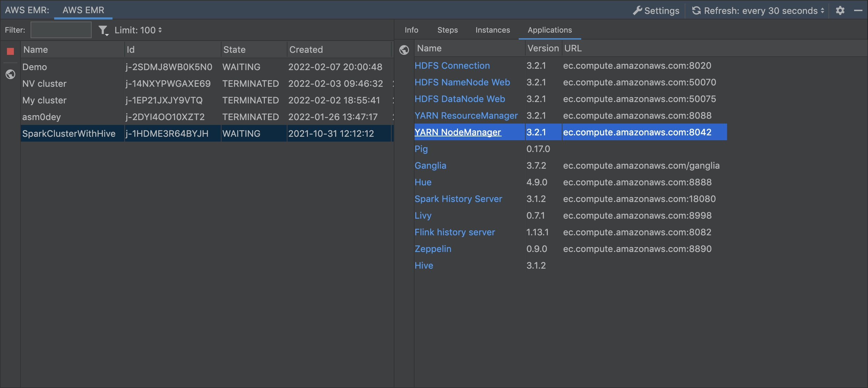Open the YARN NodeManager link
Screen dimensions: 868x388
point(458,132)
